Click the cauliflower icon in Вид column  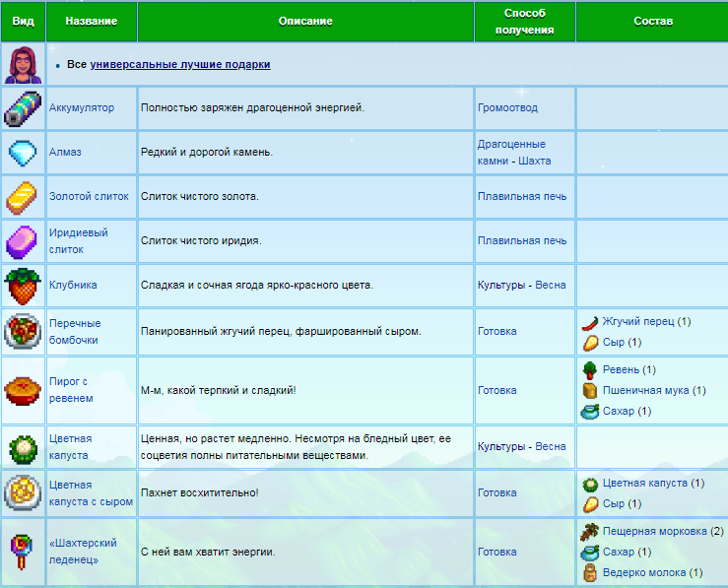23,449
